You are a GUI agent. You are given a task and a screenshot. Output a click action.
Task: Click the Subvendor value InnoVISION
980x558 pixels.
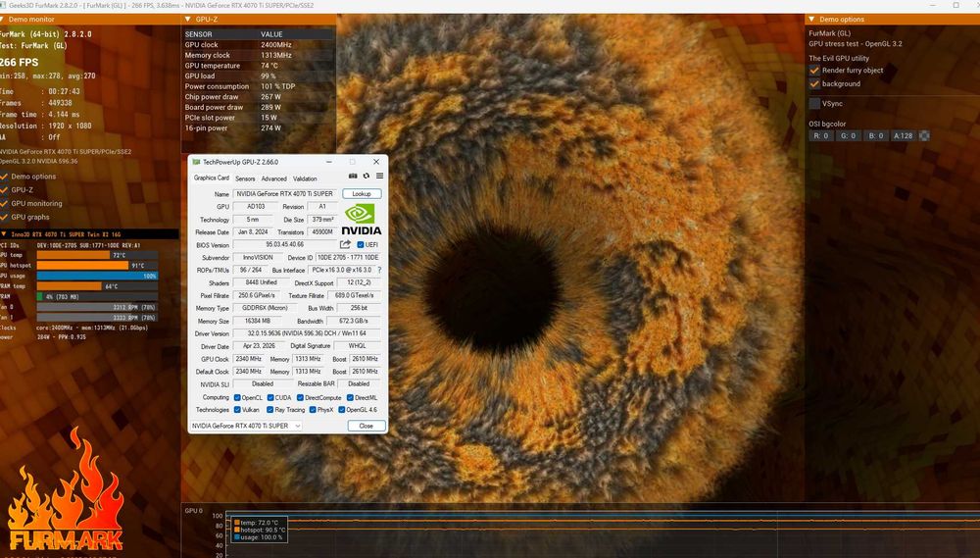pos(258,258)
